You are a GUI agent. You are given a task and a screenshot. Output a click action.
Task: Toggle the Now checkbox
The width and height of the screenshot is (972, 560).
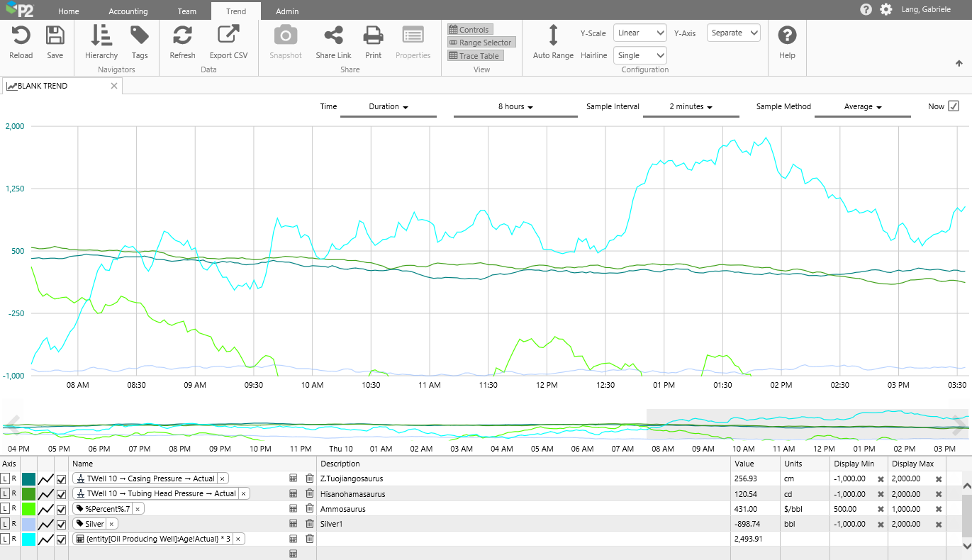tap(954, 106)
